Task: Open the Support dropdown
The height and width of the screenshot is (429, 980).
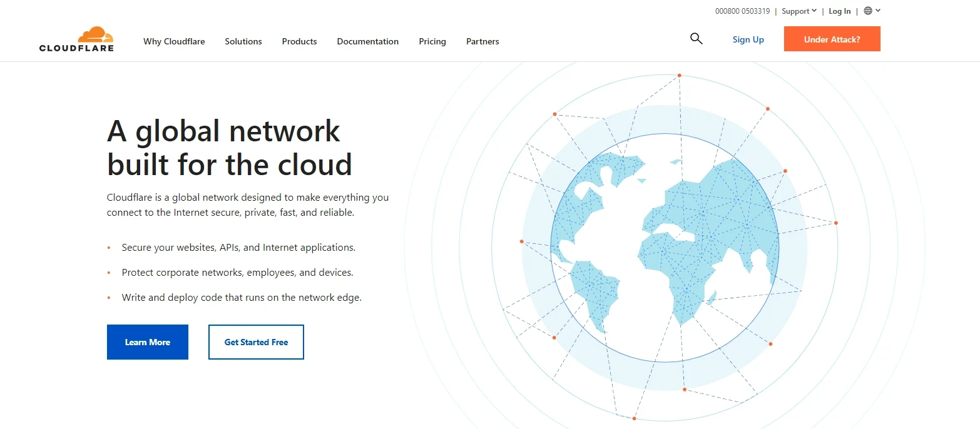Action: click(795, 11)
